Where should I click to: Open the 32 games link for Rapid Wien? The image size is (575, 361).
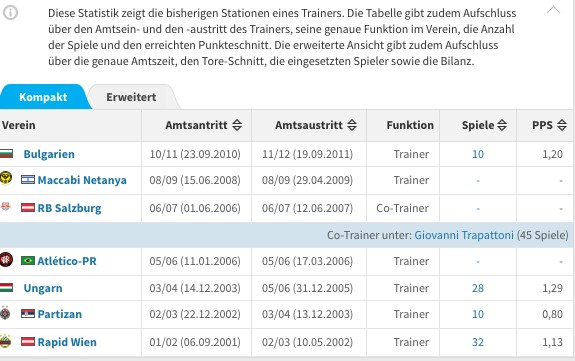click(478, 342)
